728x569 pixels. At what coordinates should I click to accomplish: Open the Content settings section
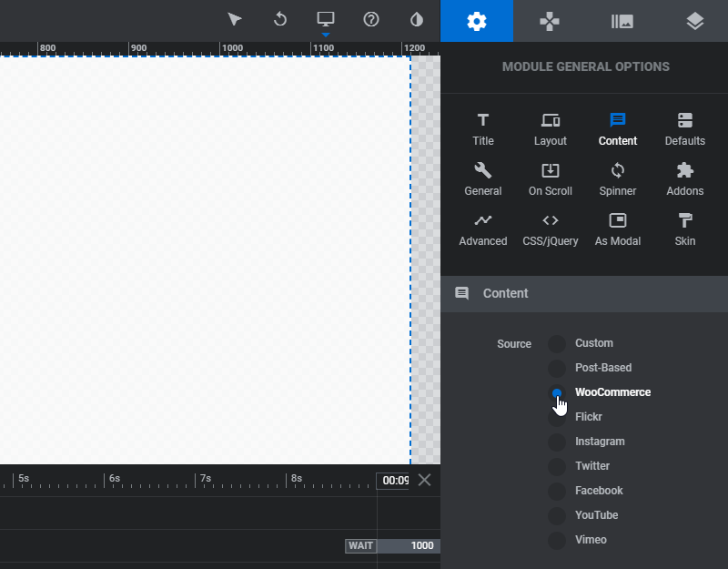point(618,129)
